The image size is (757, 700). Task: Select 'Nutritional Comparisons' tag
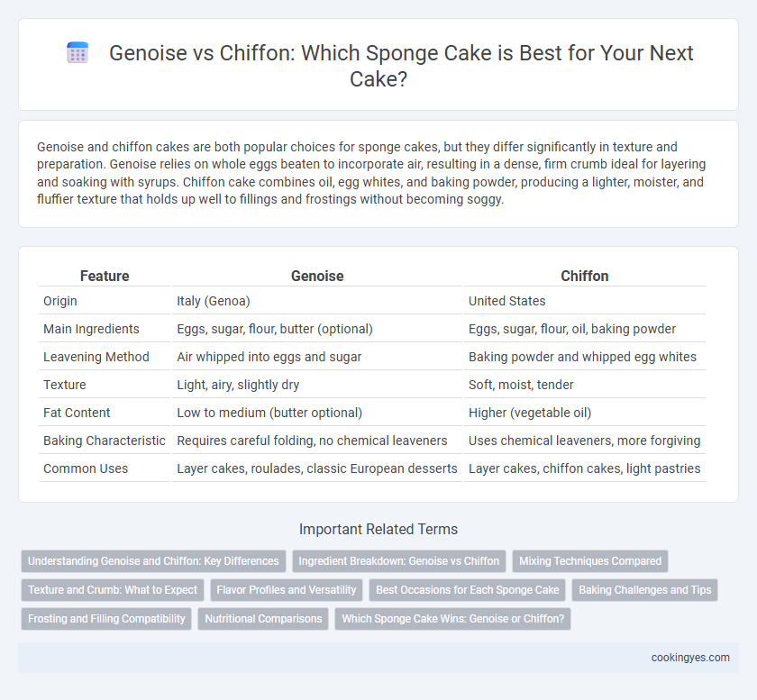point(263,619)
